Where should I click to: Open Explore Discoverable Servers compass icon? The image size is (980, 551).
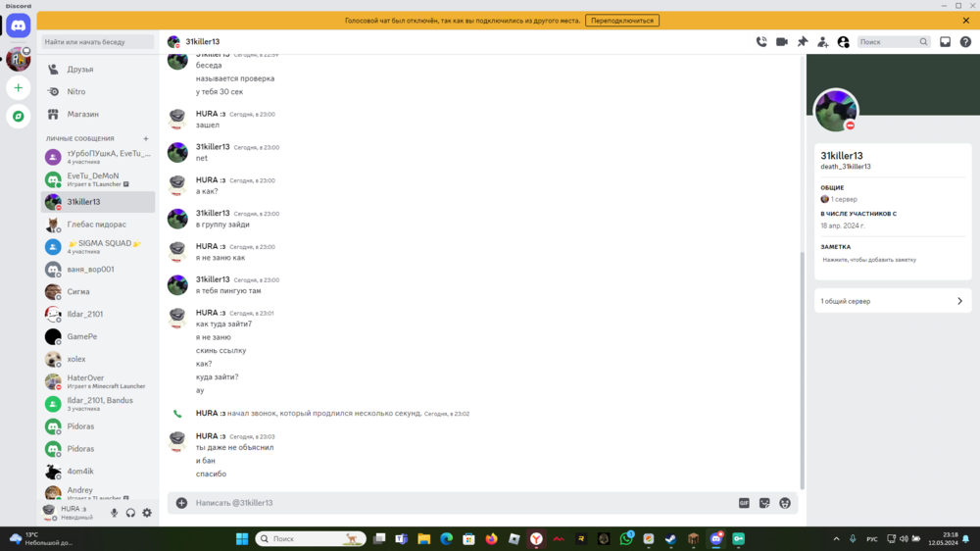[18, 117]
